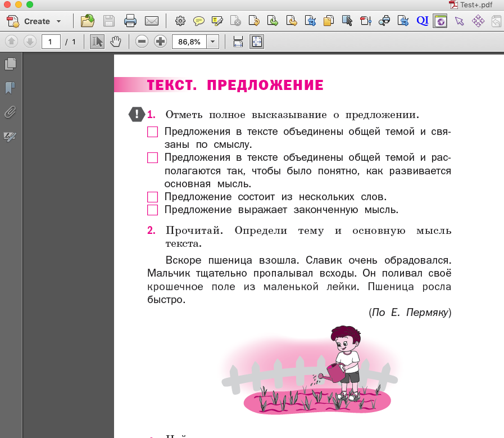Go to next page down arrow
Screen dimensions: 504x438
(x=30, y=42)
